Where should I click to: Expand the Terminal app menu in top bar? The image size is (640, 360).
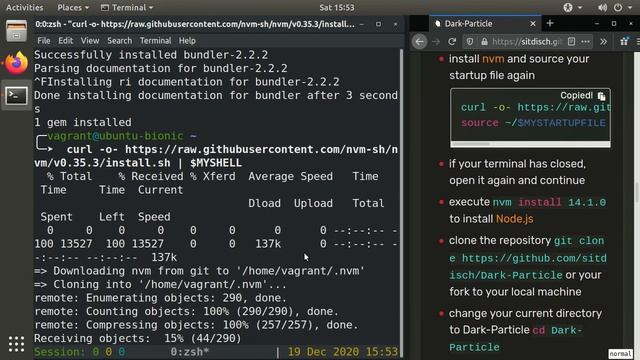coord(127,7)
